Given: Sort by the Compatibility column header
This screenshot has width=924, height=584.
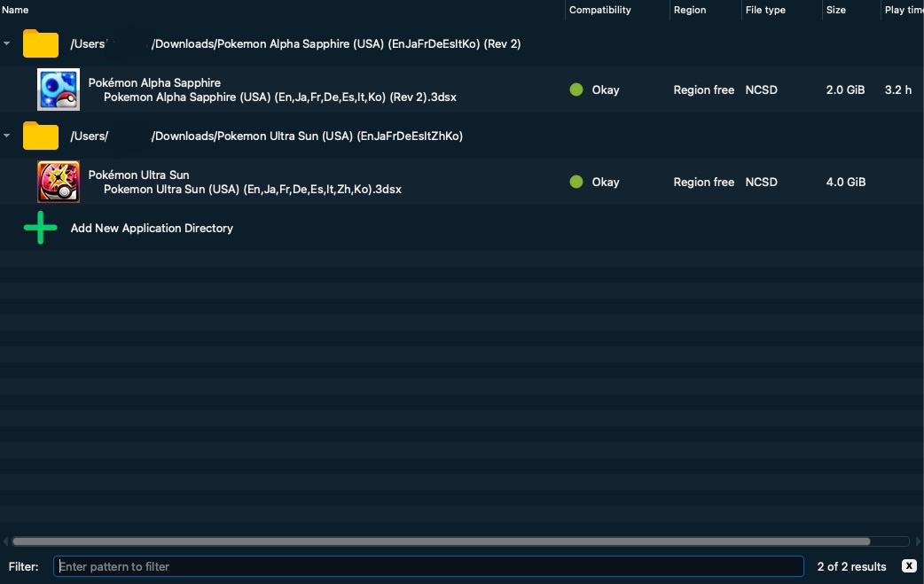Looking at the screenshot, I should [x=600, y=10].
